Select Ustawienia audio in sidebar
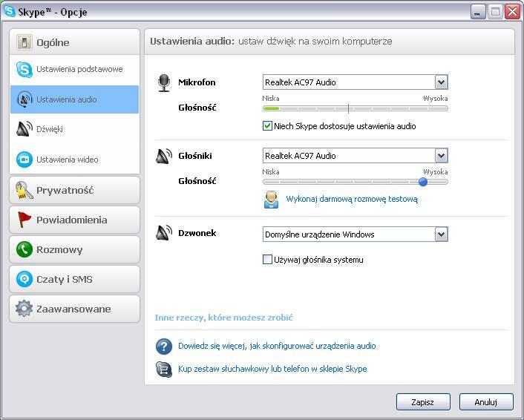Viewport: 524px width, 420px height. [x=74, y=99]
